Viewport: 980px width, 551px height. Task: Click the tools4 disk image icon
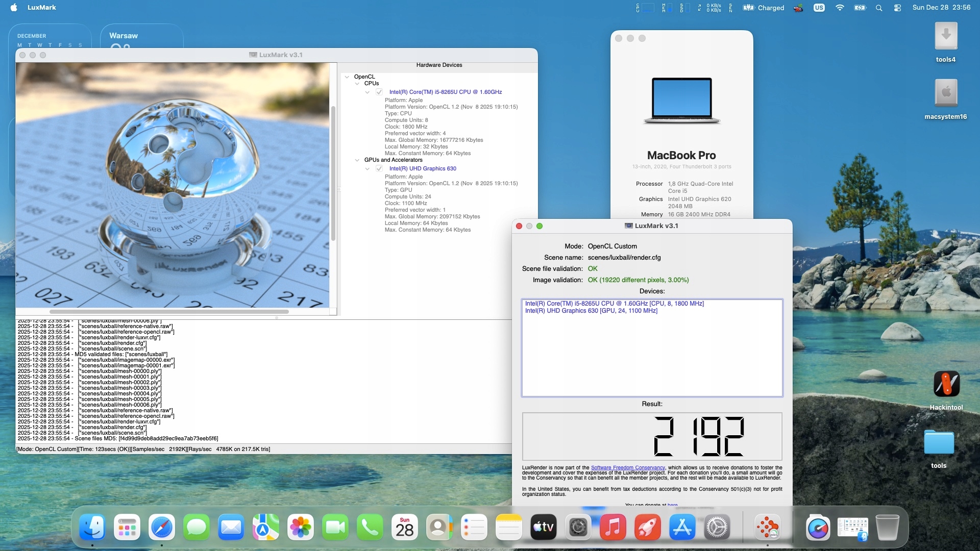945,37
